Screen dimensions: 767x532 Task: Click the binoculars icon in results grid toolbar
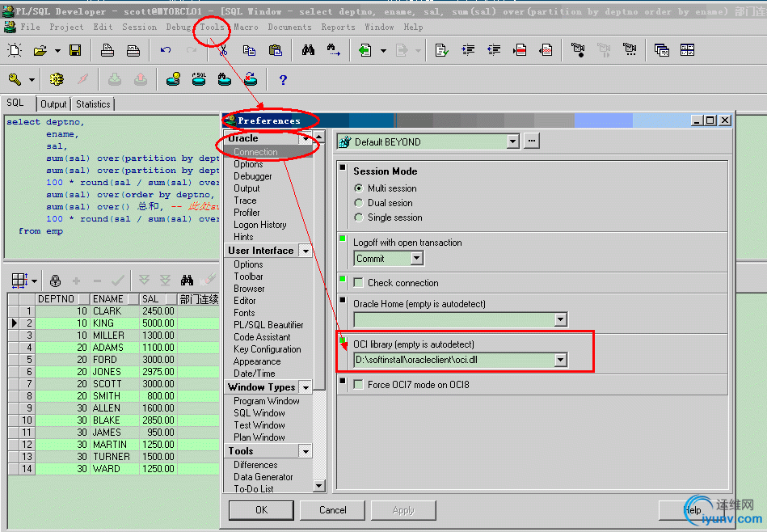coord(187,281)
